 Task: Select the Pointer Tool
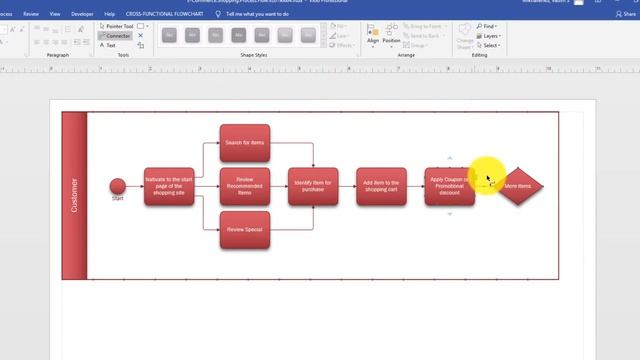(x=116, y=26)
